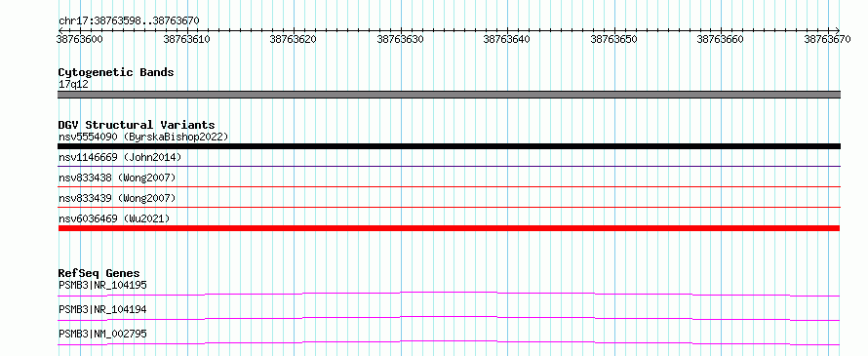Click the purple nsv1146669 variant line

click(449, 166)
